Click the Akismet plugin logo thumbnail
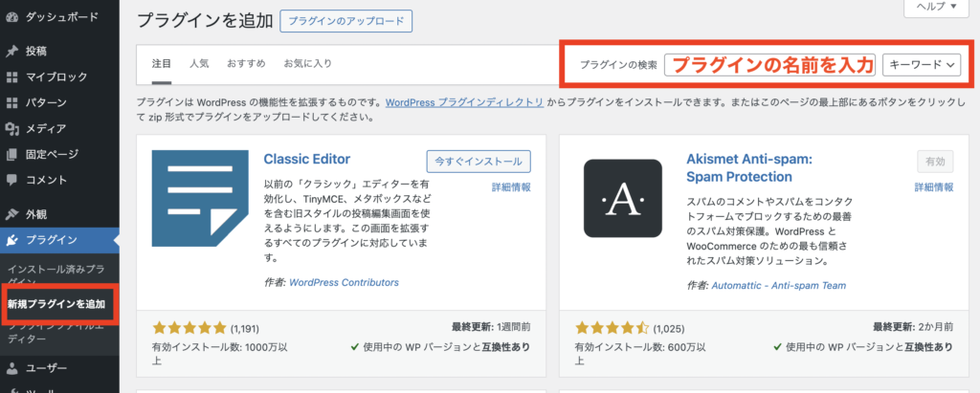The image size is (980, 393). [x=622, y=199]
